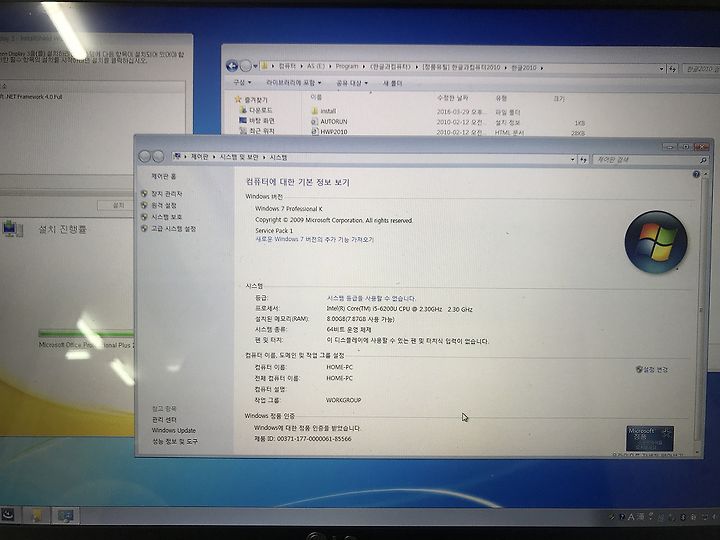Open 성능 정보 및 도구 link
The height and width of the screenshot is (540, 720).
point(175,442)
